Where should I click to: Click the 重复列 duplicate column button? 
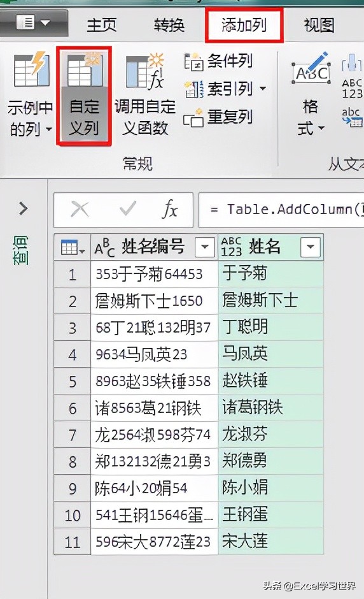coord(218,117)
